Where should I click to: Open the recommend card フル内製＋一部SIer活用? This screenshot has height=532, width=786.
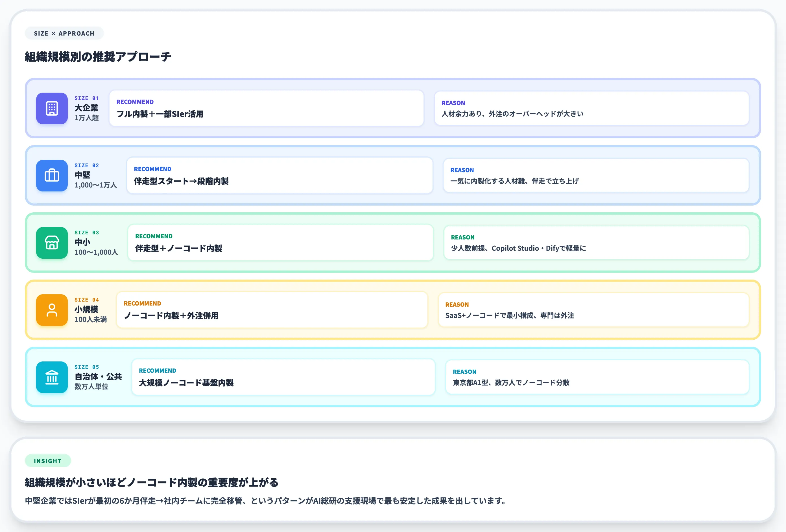(x=267, y=108)
